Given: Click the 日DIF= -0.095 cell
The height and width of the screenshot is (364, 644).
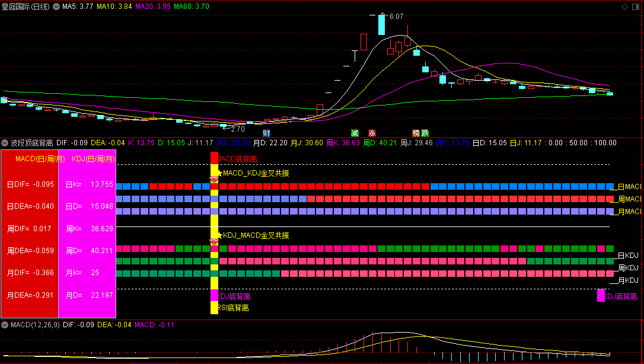Looking at the screenshot, I should [30, 184].
